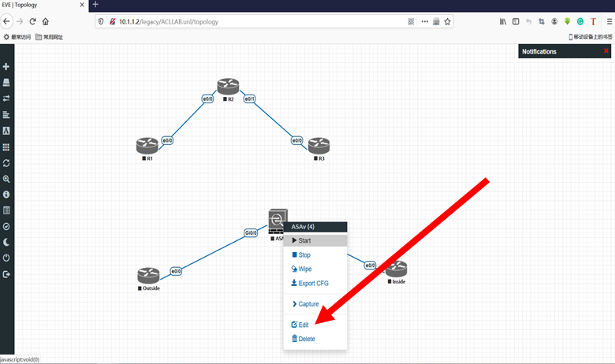Close the Notifications panel

click(606, 51)
